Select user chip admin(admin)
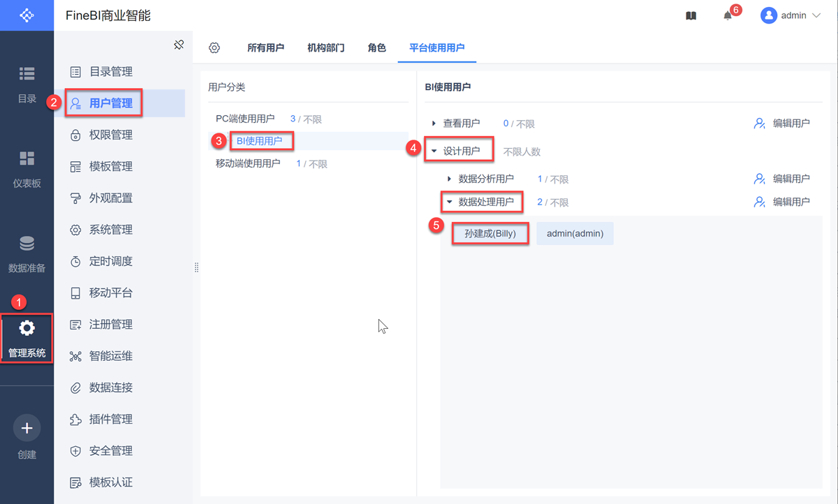The height and width of the screenshot is (504, 838). tap(575, 234)
